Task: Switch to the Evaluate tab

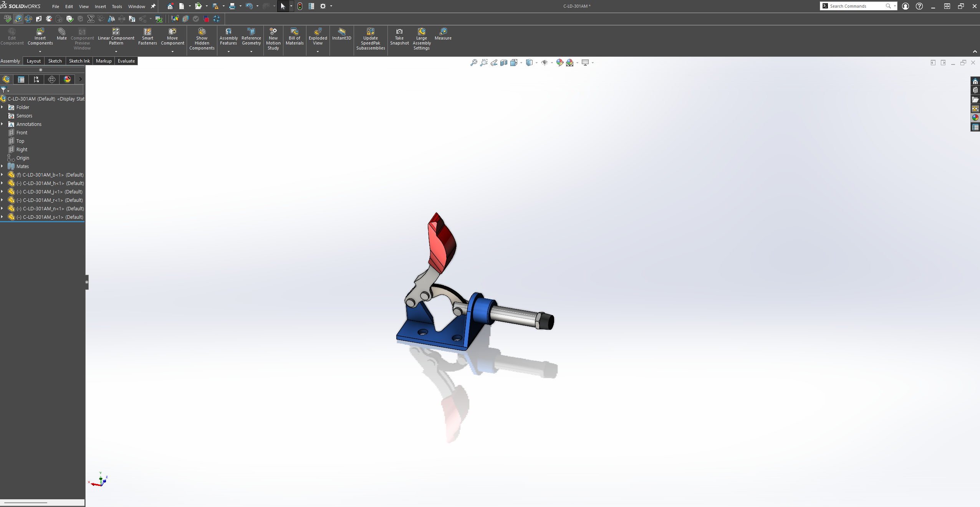Action: click(126, 61)
